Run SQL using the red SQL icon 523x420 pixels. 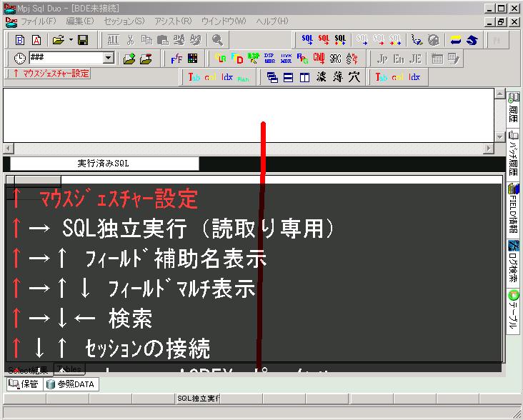[x=324, y=40]
